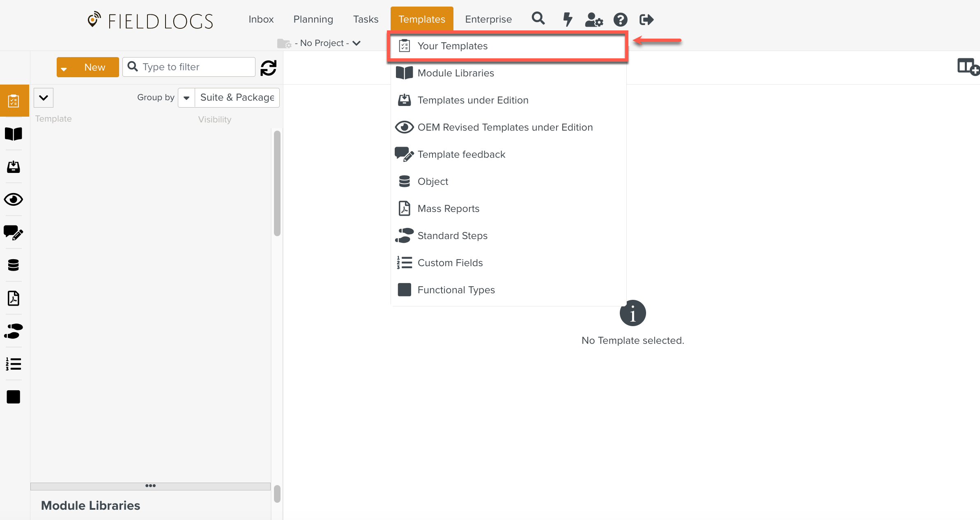Select OEM Revised Templates eye sidebar icon
Image resolution: width=980 pixels, height=520 pixels.
pos(14,200)
